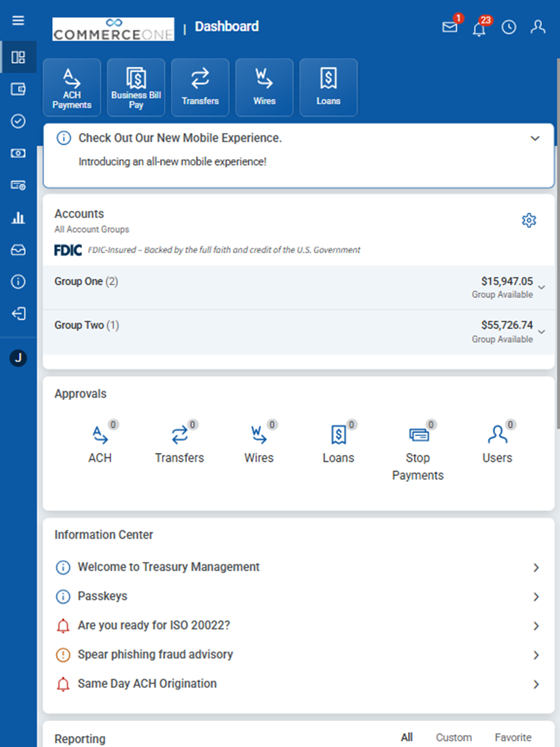Viewport: 560px width, 747px height.
Task: Click the clock icon in header
Action: click(509, 27)
